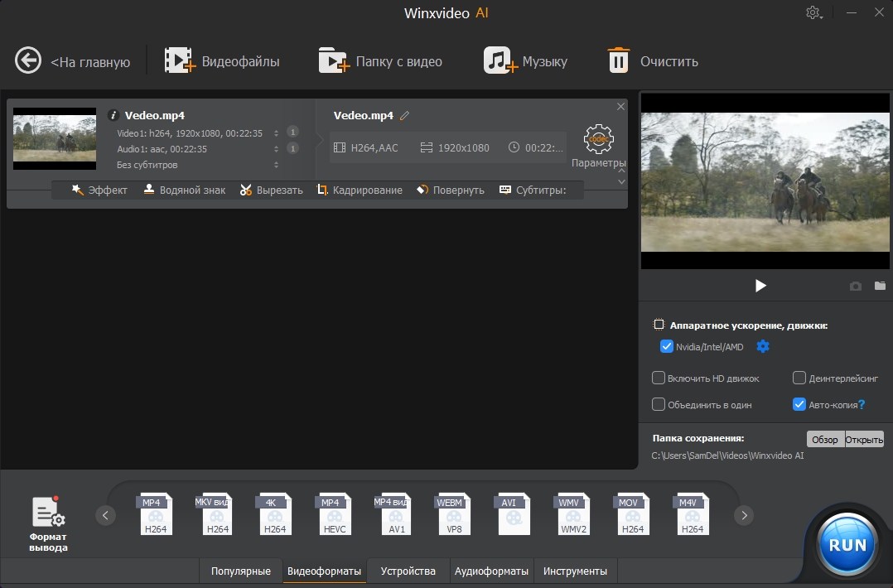Start conversion with RUN button
Screen dimensions: 893x588
pyautogui.click(x=847, y=544)
